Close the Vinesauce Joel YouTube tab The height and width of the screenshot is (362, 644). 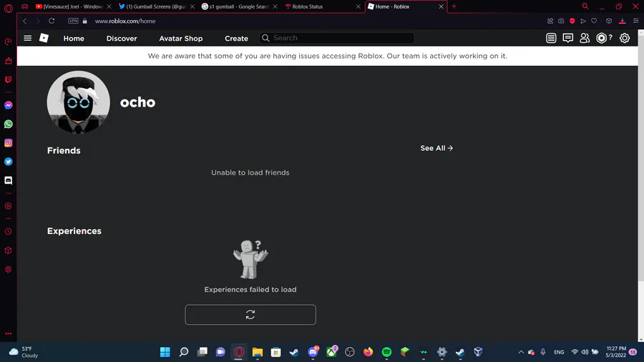[109, 6]
